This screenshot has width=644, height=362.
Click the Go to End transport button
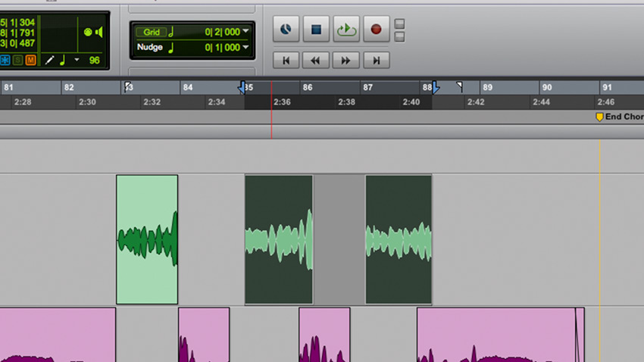click(x=377, y=61)
